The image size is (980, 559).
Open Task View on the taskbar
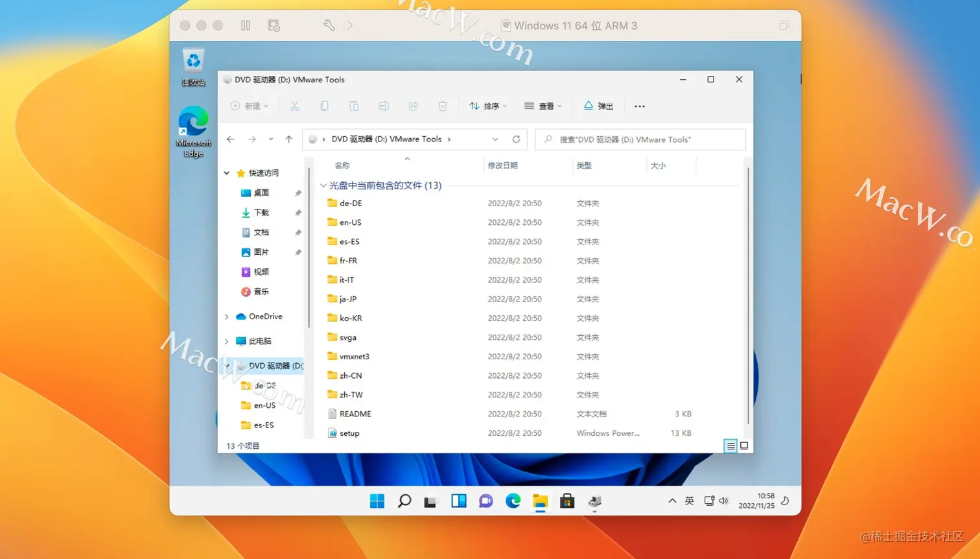pos(431,501)
